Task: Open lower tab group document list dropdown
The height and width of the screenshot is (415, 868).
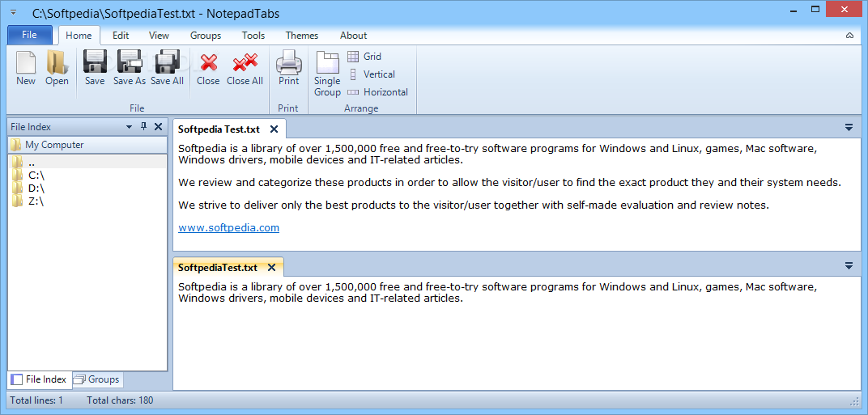Action: point(849,266)
